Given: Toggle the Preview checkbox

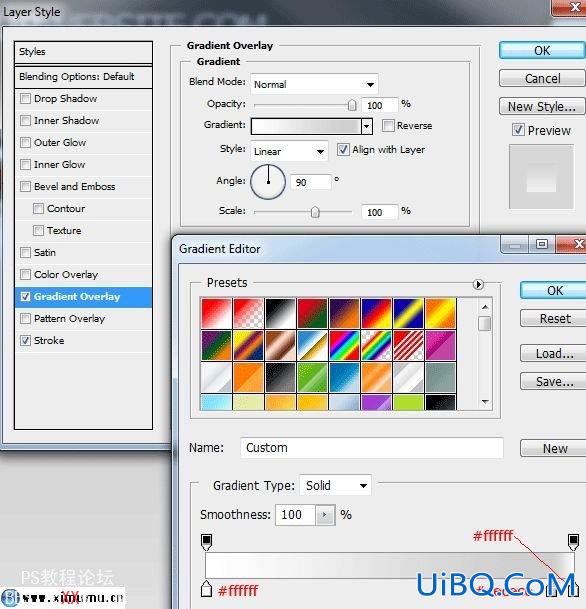Looking at the screenshot, I should coord(518,130).
